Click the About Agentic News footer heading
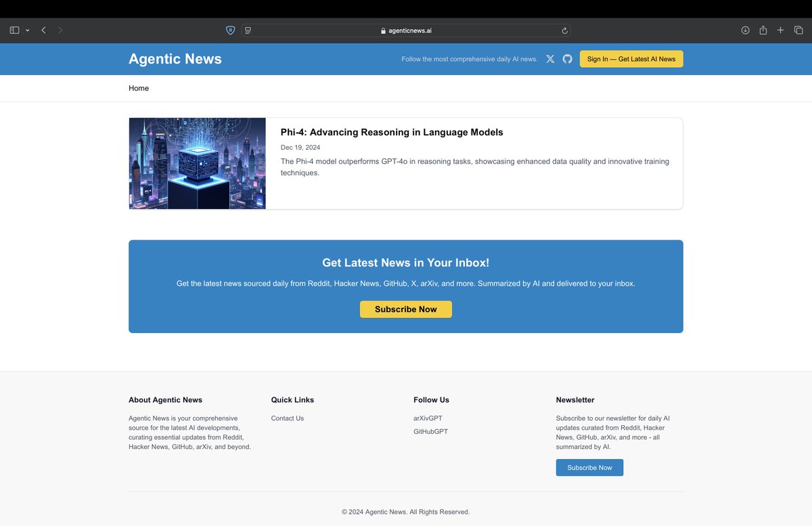812x526 pixels. pos(166,400)
